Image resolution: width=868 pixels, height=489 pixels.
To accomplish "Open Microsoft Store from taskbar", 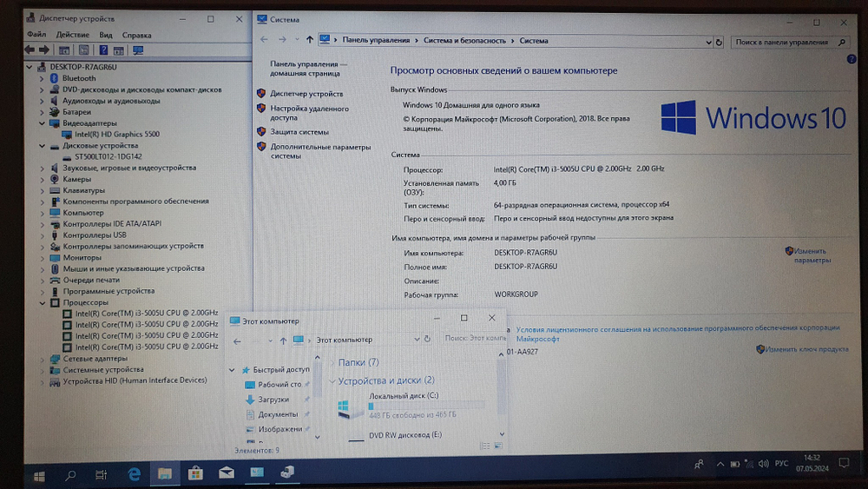I will click(x=194, y=473).
